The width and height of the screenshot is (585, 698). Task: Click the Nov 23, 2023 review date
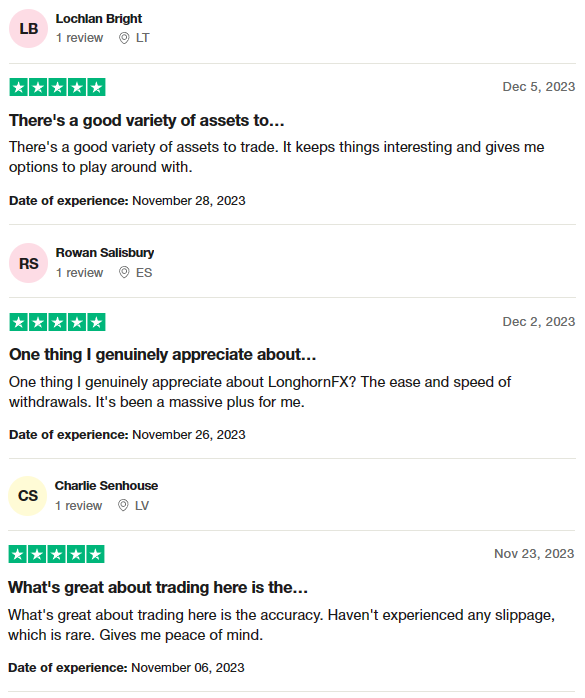click(534, 554)
